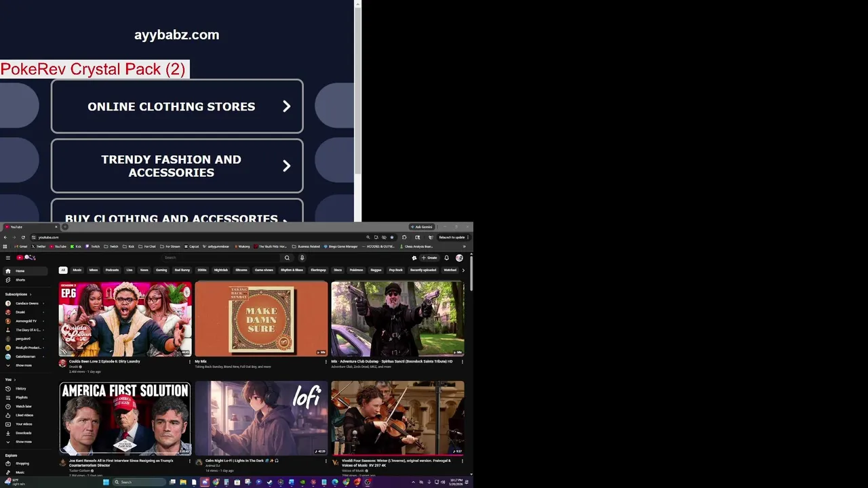The image size is (868, 488).
Task: Show hidden bookmarks overflow chevron
Action: 464,247
